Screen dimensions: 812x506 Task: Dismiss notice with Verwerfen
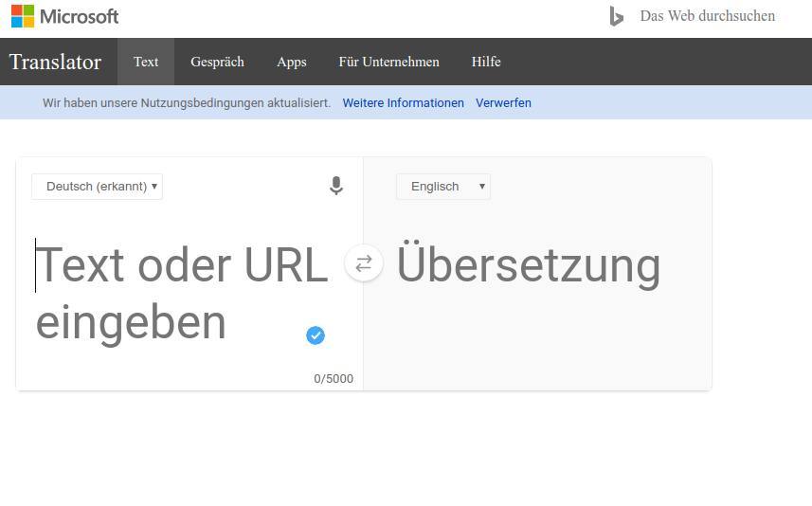click(503, 103)
